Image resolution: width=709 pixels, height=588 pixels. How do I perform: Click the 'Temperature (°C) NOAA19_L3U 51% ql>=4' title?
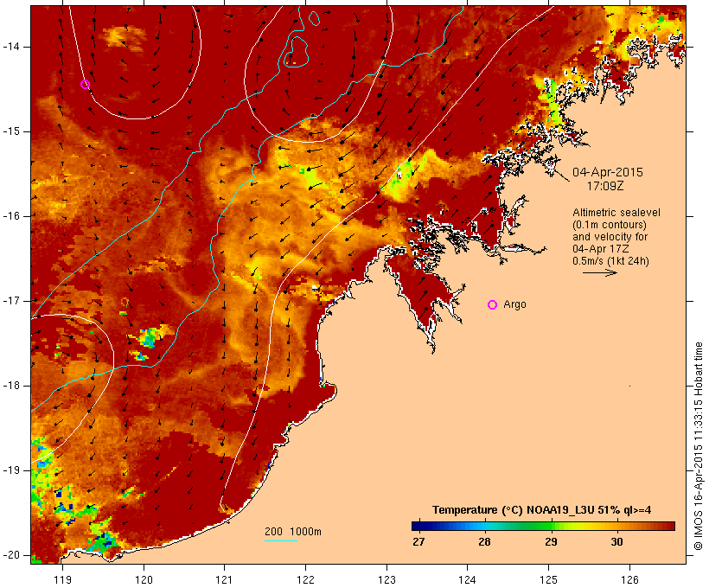[x=542, y=510]
